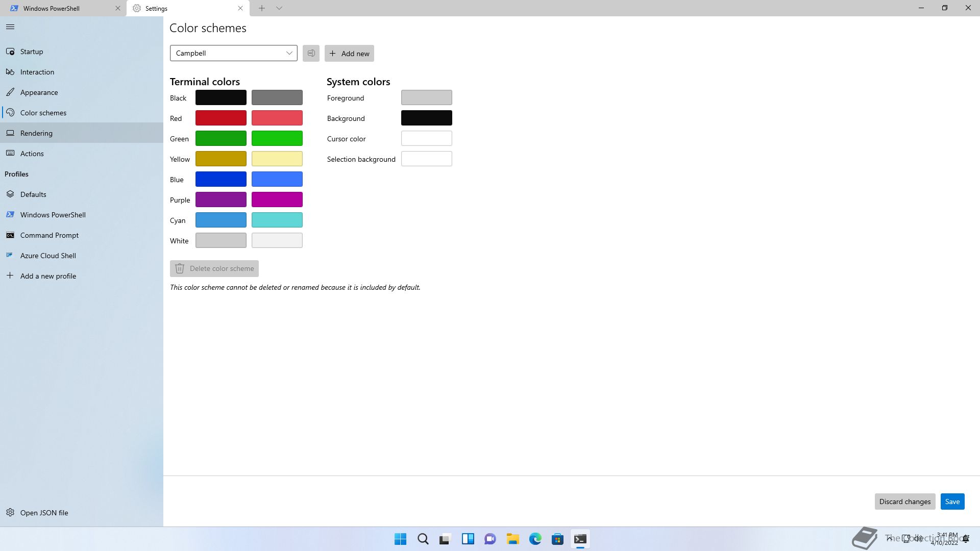
Task: Click the Color schemes palette icon
Action: pyautogui.click(x=10, y=113)
